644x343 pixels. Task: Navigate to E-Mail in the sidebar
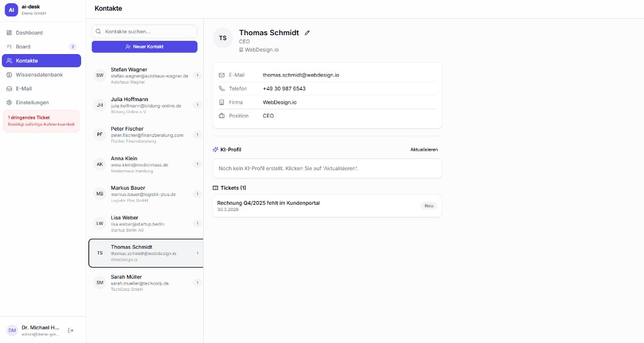(x=24, y=89)
